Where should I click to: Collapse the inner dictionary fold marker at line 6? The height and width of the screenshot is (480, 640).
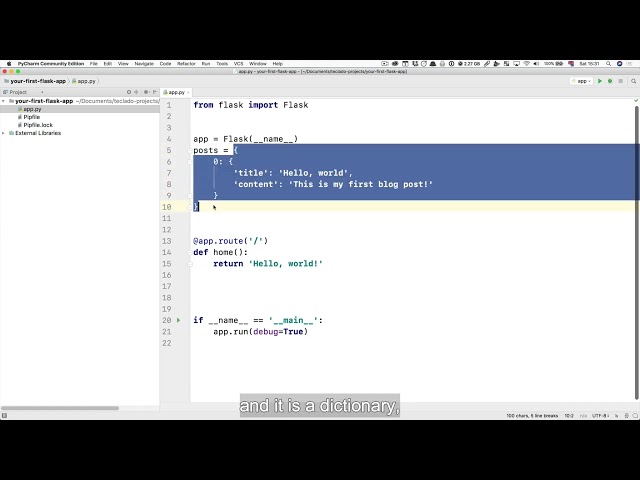click(x=190, y=162)
